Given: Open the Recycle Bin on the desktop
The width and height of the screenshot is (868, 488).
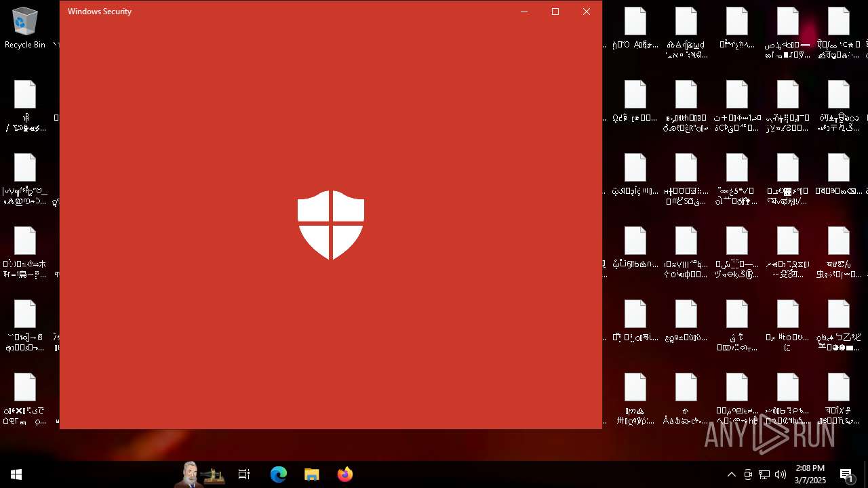Looking at the screenshot, I should 24,28.
